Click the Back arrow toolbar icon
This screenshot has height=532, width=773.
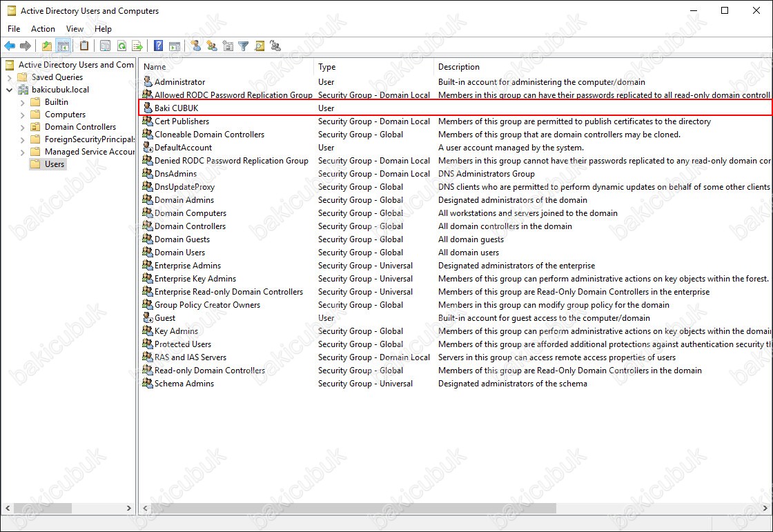click(x=10, y=46)
